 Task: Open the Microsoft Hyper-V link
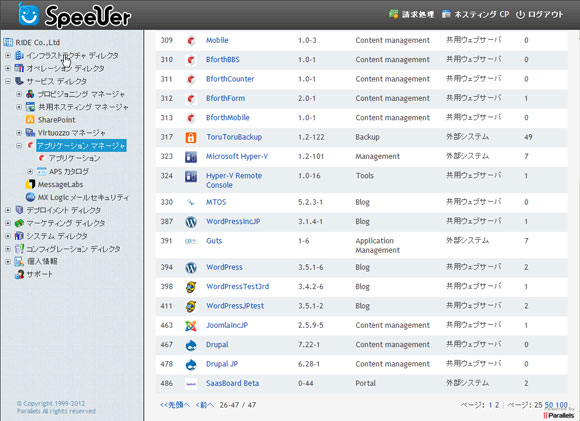pyautogui.click(x=237, y=156)
